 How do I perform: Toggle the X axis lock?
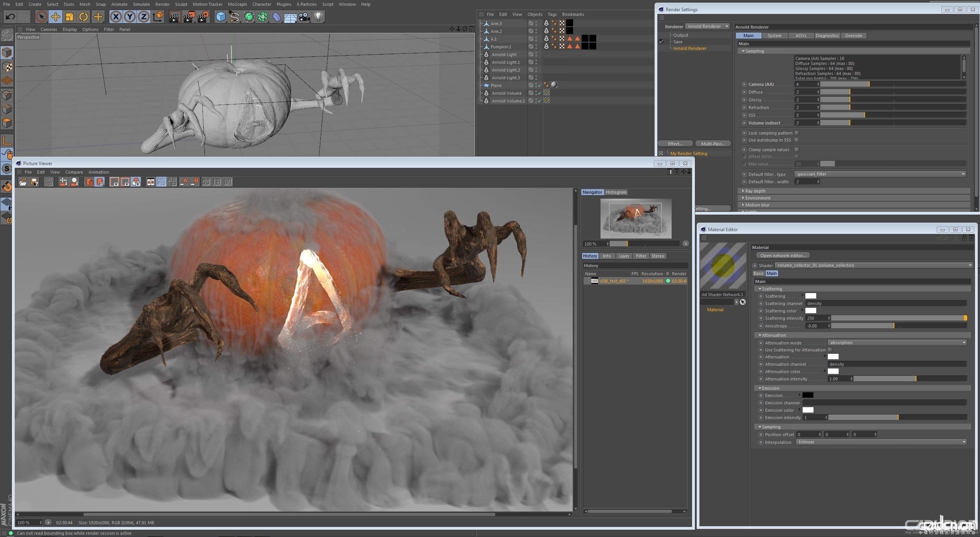click(x=116, y=17)
